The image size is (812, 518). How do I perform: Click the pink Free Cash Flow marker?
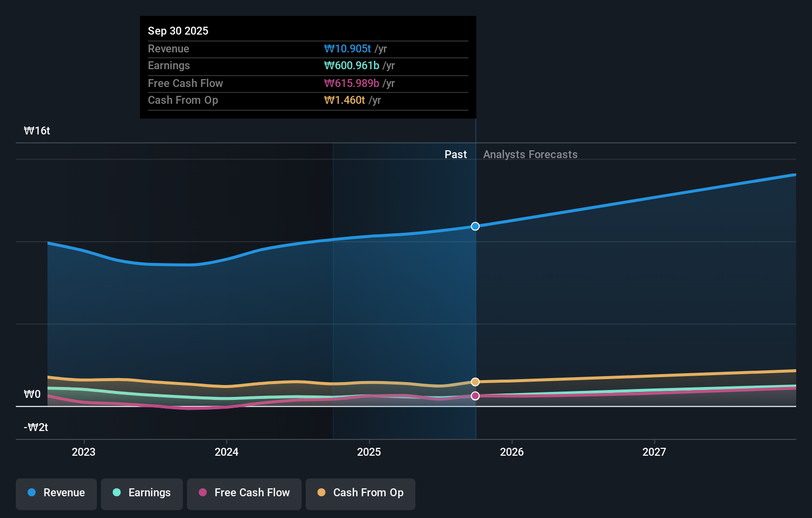(475, 395)
